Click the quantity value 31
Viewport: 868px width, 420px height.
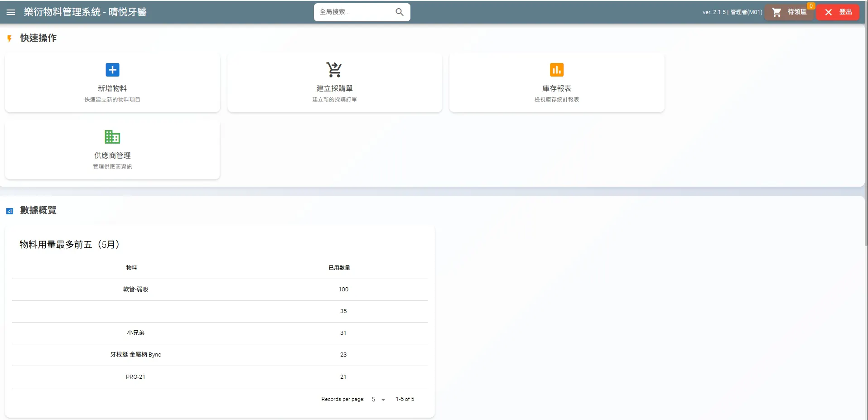(x=343, y=333)
